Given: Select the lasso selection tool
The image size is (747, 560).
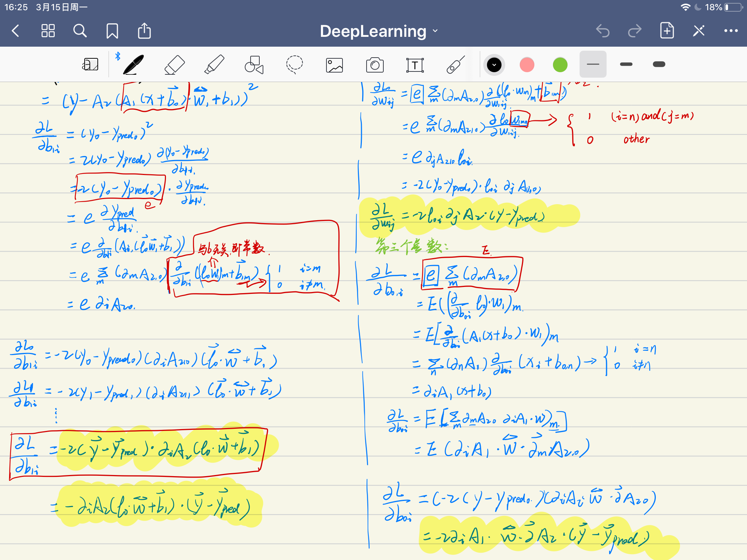Looking at the screenshot, I should coord(294,65).
